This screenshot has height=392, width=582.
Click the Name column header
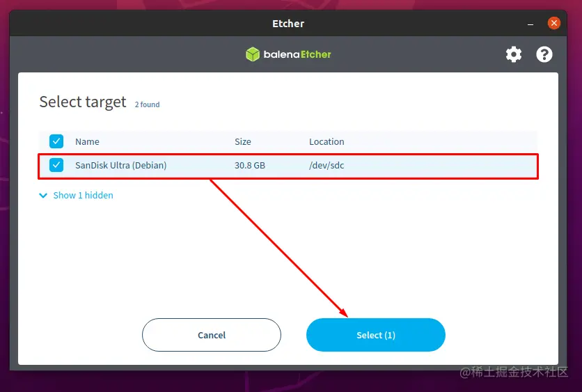[87, 141]
